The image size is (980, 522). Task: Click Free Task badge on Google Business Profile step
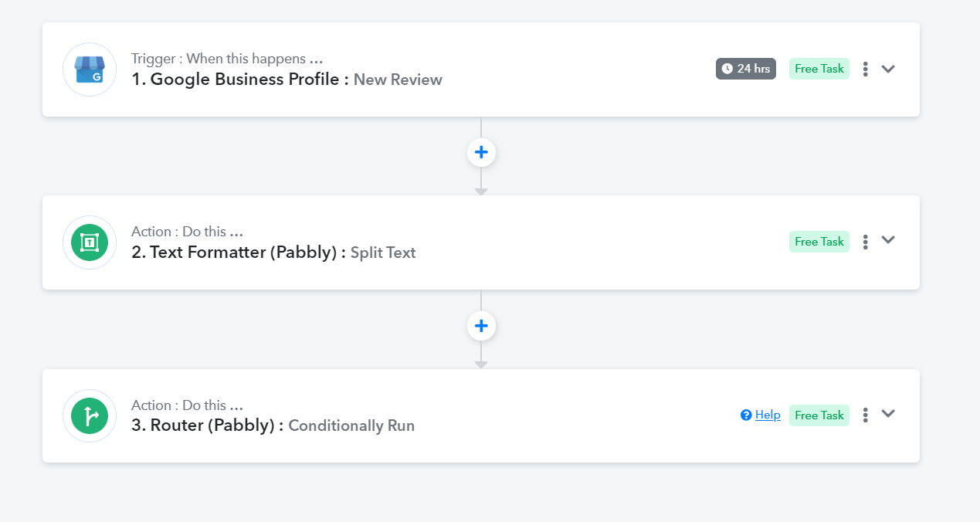(819, 69)
